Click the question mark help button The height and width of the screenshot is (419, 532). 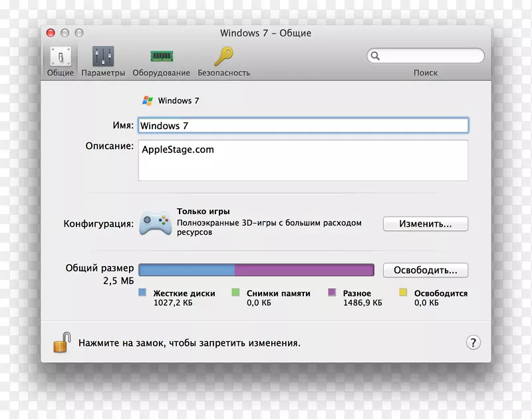pos(472,343)
